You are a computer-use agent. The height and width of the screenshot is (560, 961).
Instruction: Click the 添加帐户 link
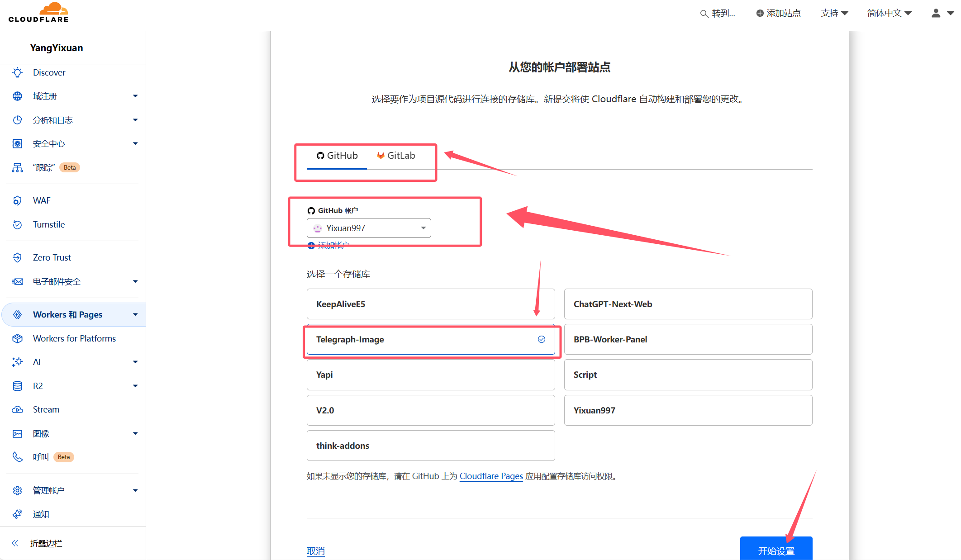[329, 246]
